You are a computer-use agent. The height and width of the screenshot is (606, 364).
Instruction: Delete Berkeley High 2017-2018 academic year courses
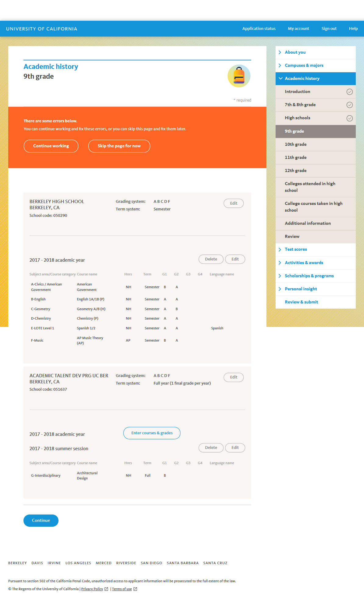(211, 259)
